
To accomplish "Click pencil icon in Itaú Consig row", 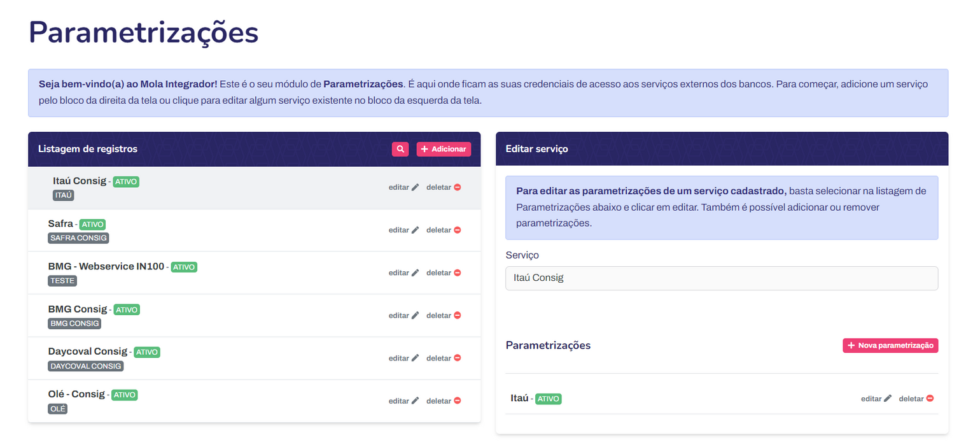I will pos(416,187).
